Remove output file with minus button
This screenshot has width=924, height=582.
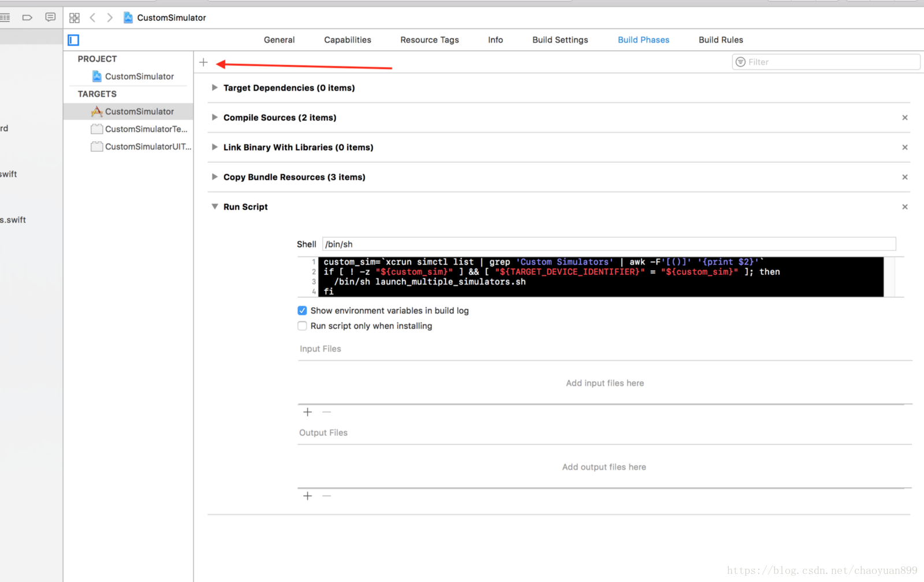[x=327, y=496]
